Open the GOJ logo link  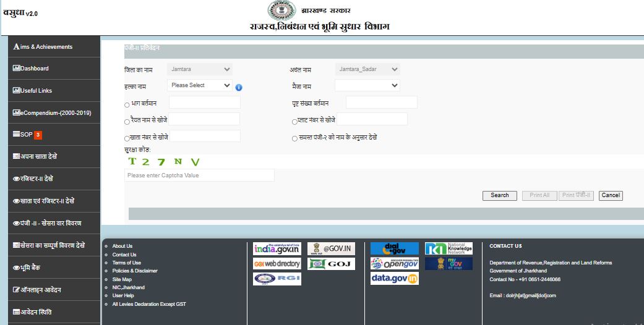[x=331, y=263]
